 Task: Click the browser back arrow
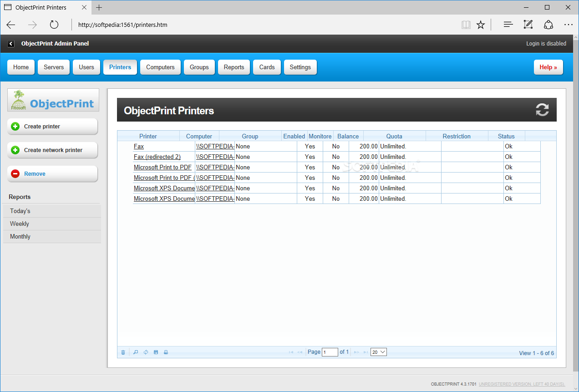pos(11,25)
